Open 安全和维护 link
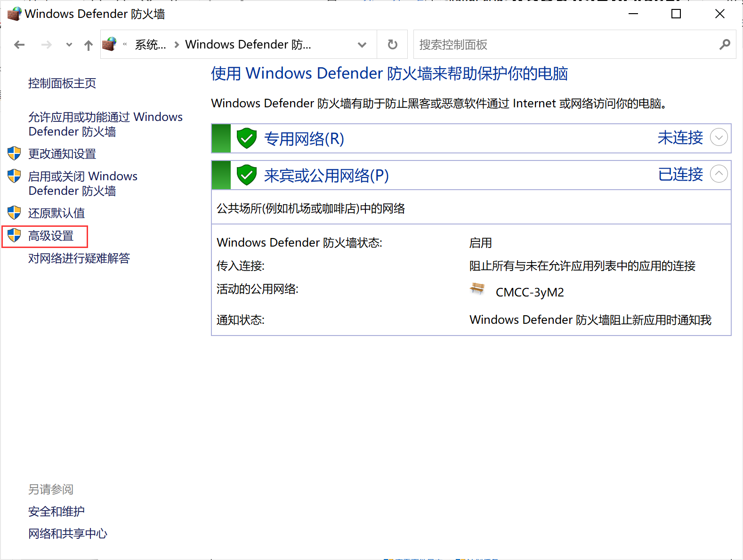This screenshot has width=743, height=560. point(57,511)
